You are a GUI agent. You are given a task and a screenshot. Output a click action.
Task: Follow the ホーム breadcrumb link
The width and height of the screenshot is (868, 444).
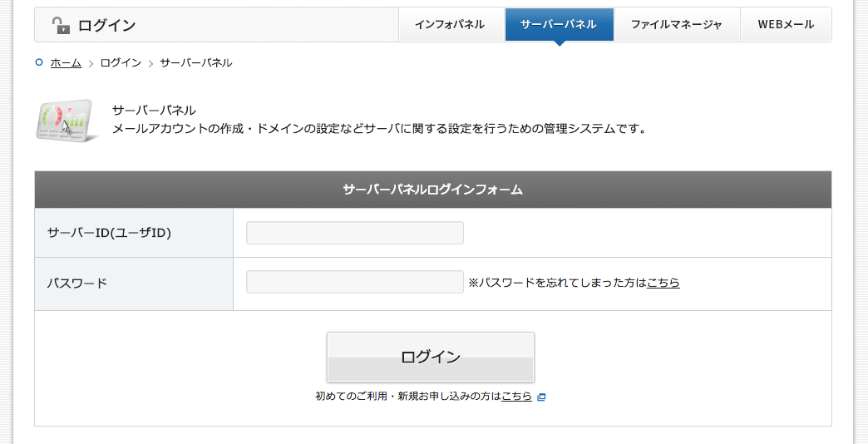click(66, 63)
